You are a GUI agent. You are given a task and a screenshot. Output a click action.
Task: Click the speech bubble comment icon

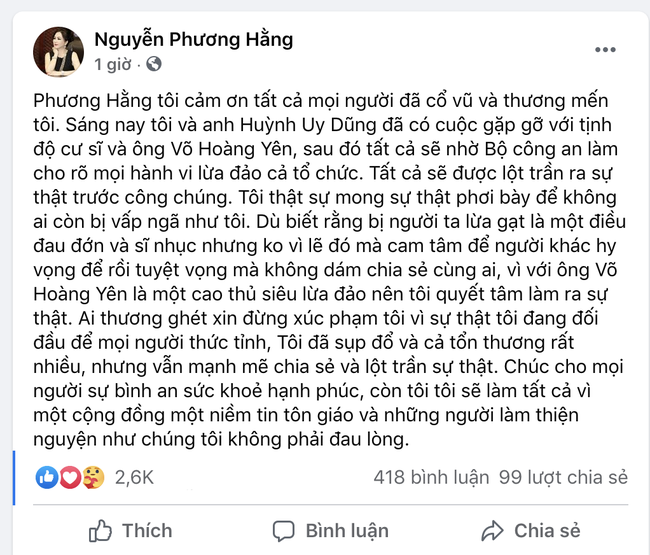pyautogui.click(x=284, y=531)
